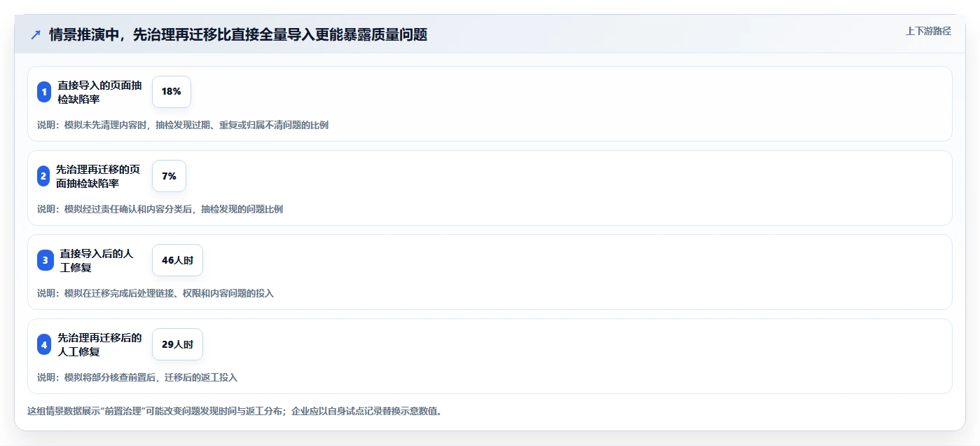The height and width of the screenshot is (446, 980).
Task: Click the note 模拟在迁移完成后处理链接
Action: 156,294
